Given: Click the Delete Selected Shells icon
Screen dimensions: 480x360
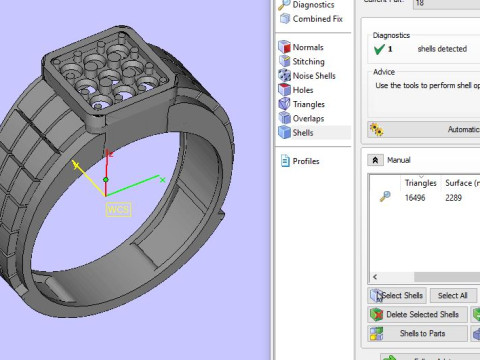Looking at the screenshot, I should pyautogui.click(x=377, y=314).
